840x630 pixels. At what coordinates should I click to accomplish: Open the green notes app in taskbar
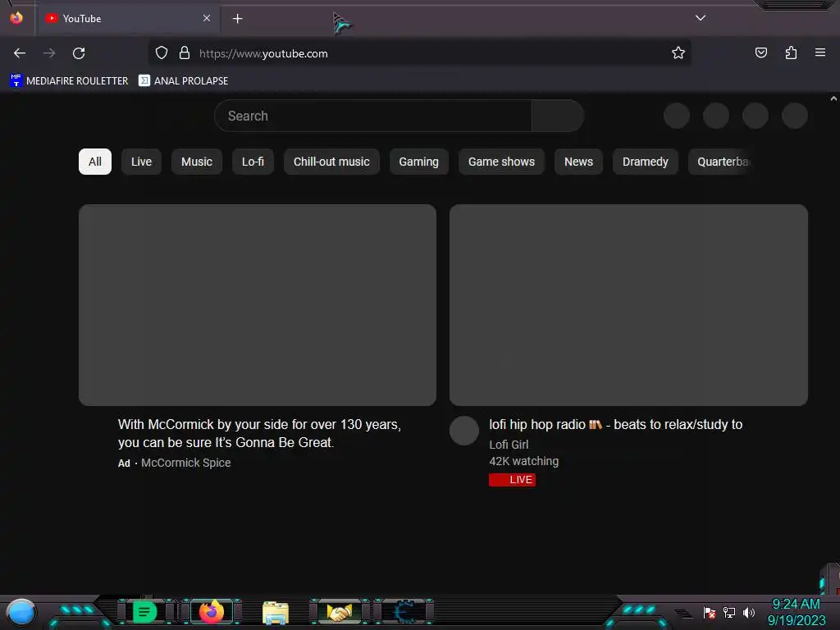[x=144, y=612]
